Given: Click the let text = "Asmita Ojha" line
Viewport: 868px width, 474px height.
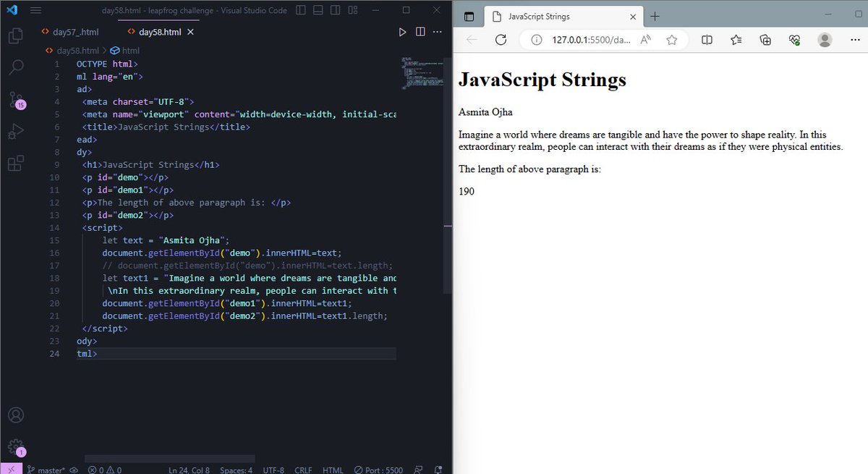Looking at the screenshot, I should [166, 240].
